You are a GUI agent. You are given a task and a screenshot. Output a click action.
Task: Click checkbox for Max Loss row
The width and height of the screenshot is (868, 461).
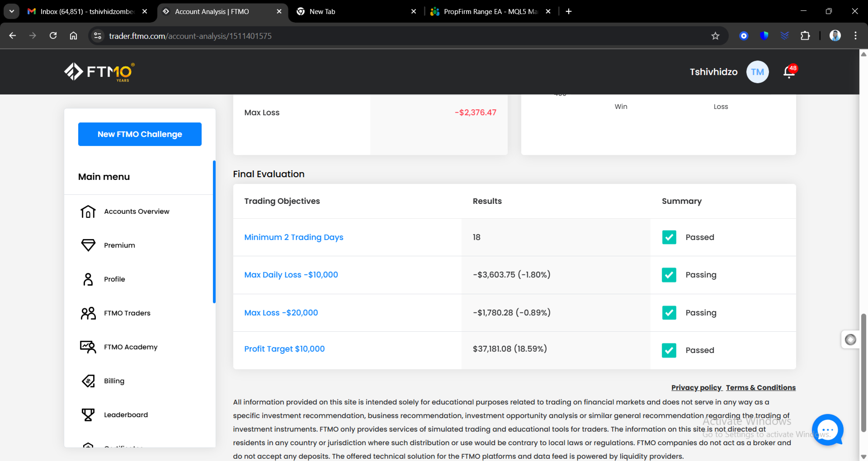(669, 313)
